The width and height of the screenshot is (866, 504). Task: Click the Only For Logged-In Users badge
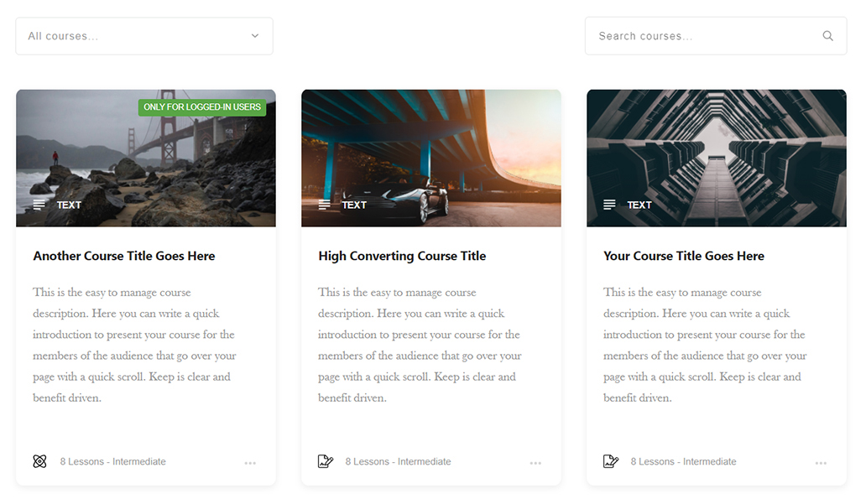tap(202, 107)
